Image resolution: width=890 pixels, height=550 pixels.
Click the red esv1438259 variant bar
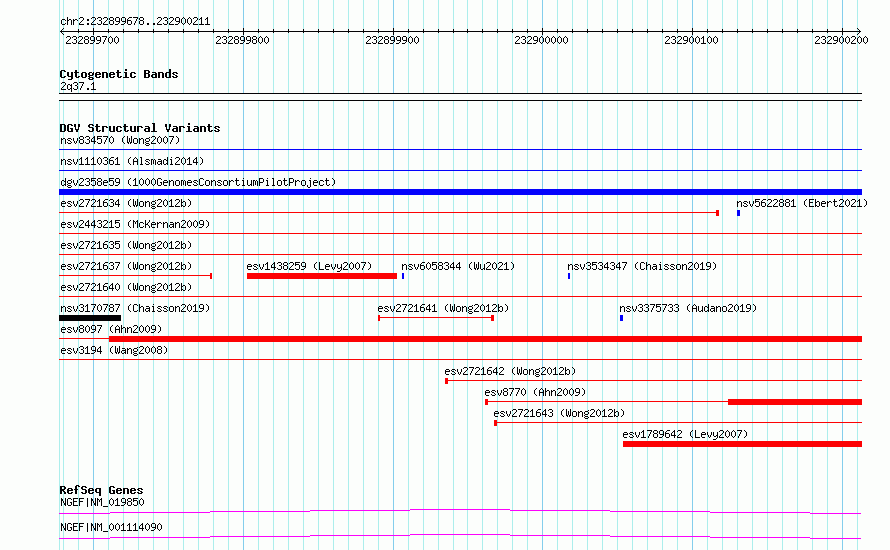(x=322, y=276)
